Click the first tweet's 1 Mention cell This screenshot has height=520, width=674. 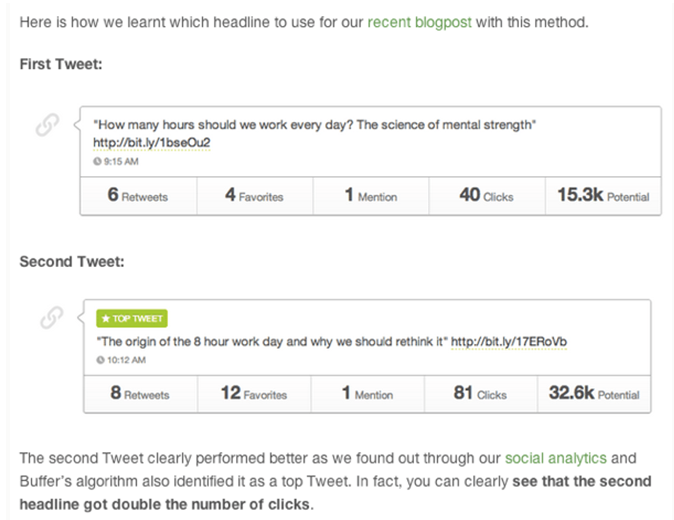[371, 196]
